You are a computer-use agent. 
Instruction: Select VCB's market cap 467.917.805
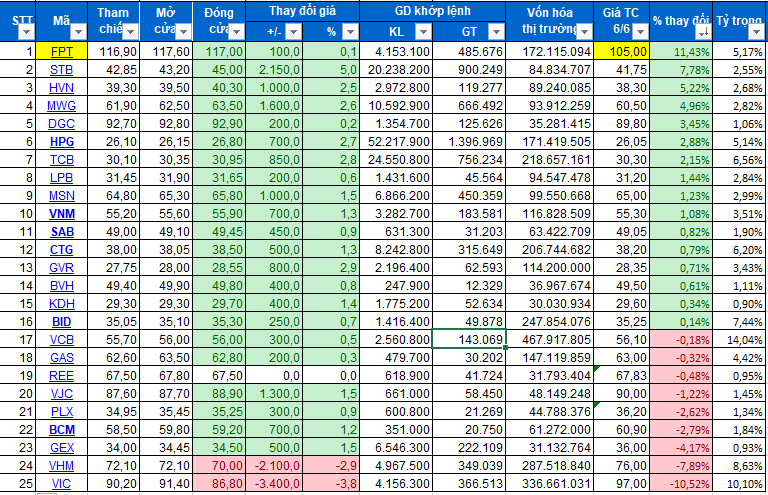(x=549, y=340)
